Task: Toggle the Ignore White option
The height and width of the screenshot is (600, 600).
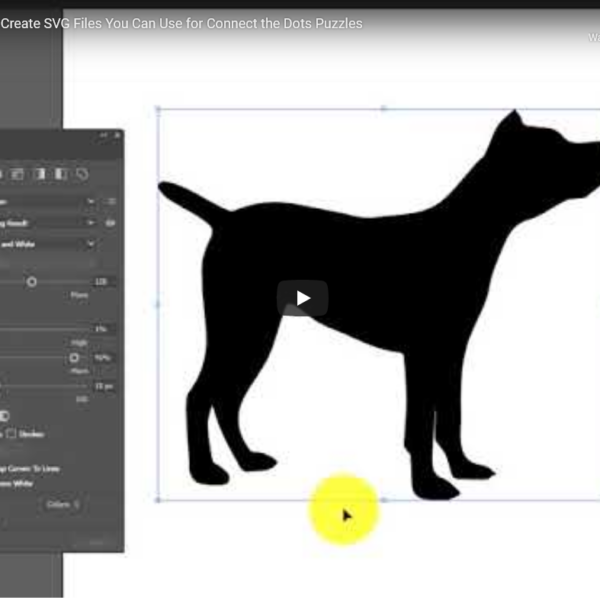Action: click(20, 483)
